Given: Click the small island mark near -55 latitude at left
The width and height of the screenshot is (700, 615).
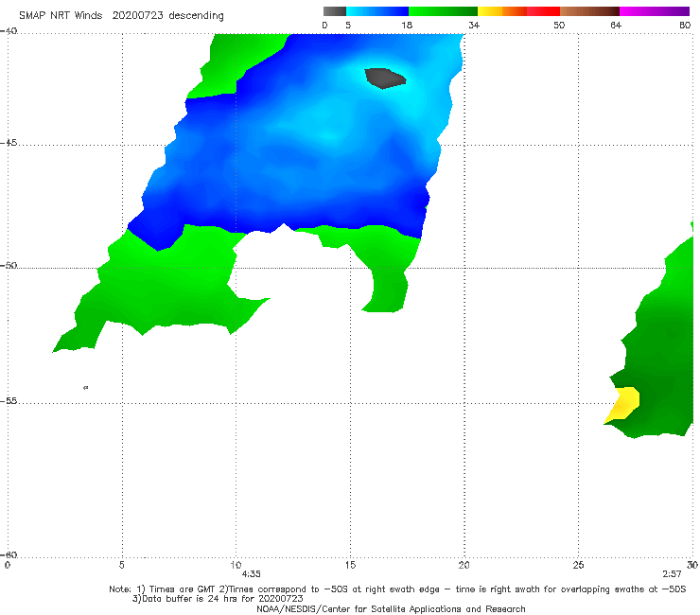Looking at the screenshot, I should click(x=86, y=387).
